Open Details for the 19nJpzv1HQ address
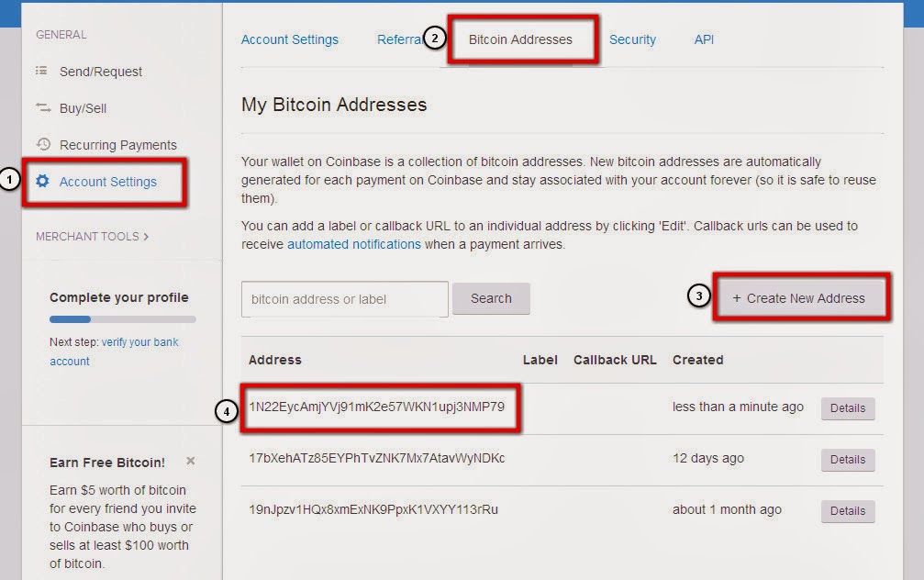Screen dimensions: 924x580 point(848,510)
